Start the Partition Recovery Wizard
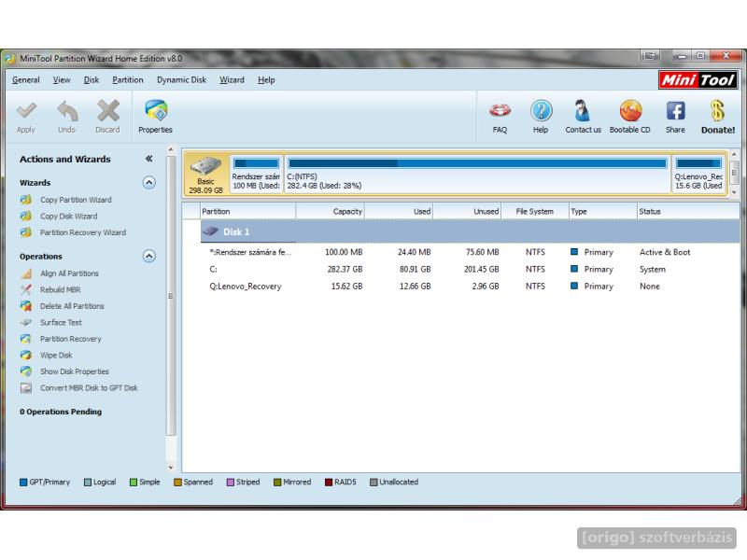The width and height of the screenshot is (747, 560). point(83,232)
